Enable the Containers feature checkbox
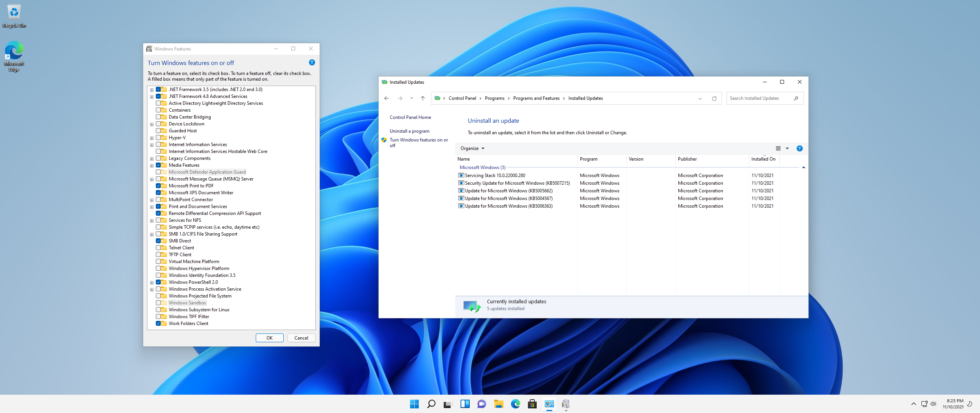This screenshot has width=980, height=413. pos(158,110)
